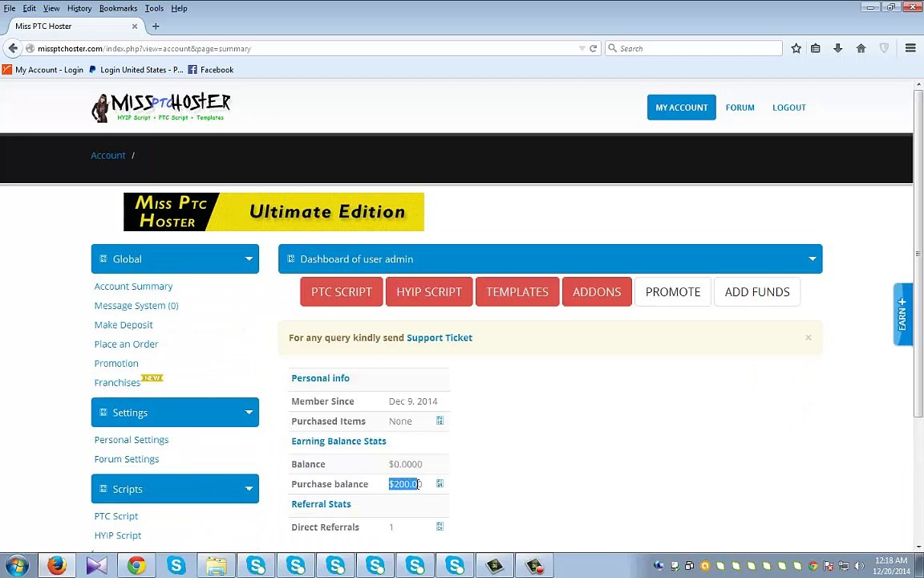Screen dimensions: 924x578
Task: Open Personal Settings link
Action: [131, 440]
